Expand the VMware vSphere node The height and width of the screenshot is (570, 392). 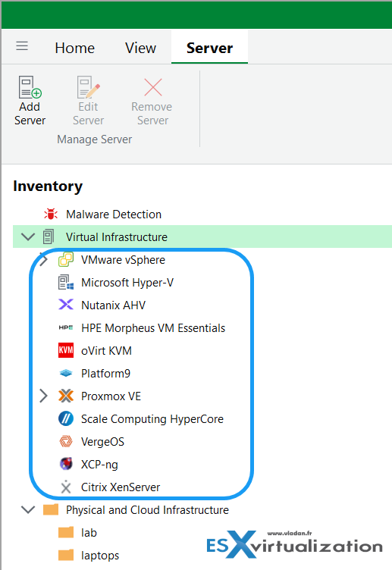[43, 259]
